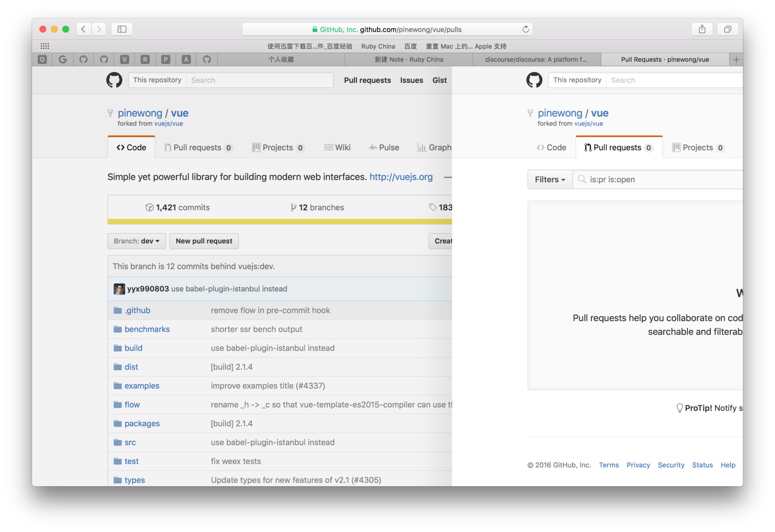Click branches fork icon
Screen dimensions: 775x532
click(293, 207)
